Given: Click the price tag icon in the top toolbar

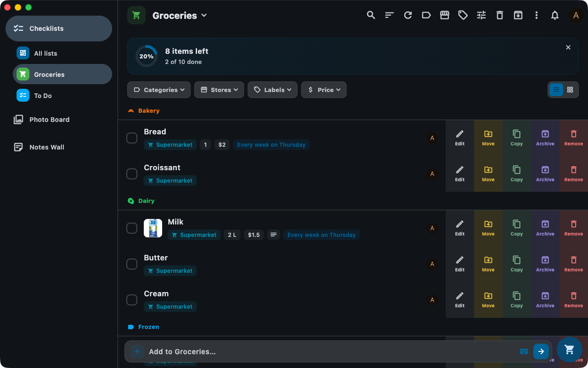Looking at the screenshot, I should pyautogui.click(x=463, y=15).
